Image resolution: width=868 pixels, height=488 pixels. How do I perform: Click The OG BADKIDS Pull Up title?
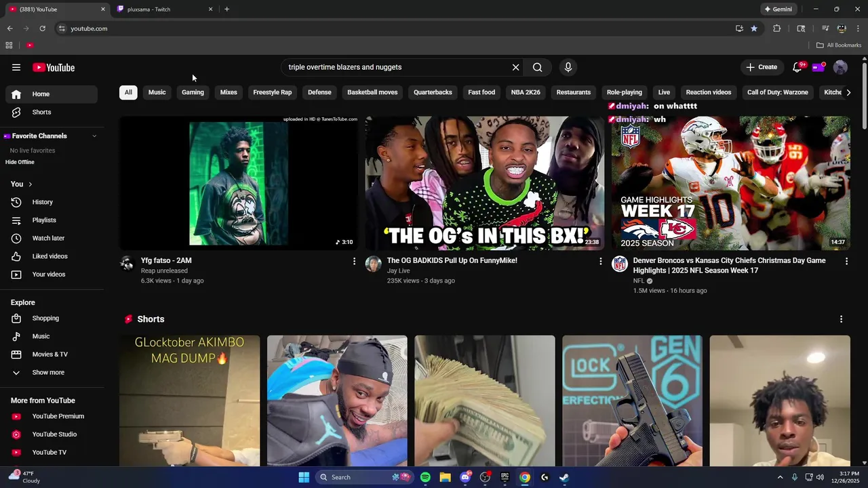452,260
